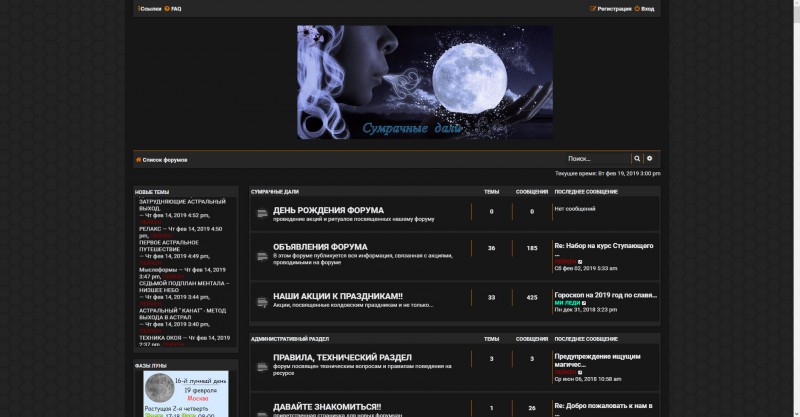Open user profile МИ ЛЕДИ
Image resolution: width=800 pixels, height=417 pixels.
(567, 303)
